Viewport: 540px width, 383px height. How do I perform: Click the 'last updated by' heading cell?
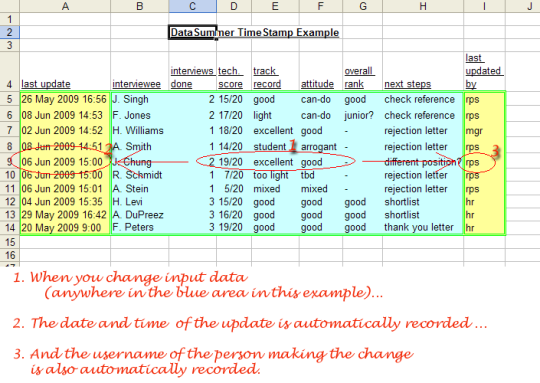tap(485, 72)
